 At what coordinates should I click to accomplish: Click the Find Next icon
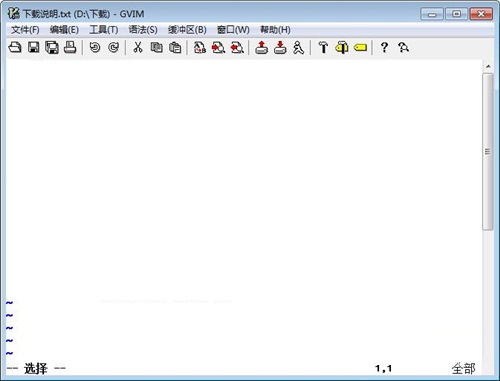coord(218,48)
